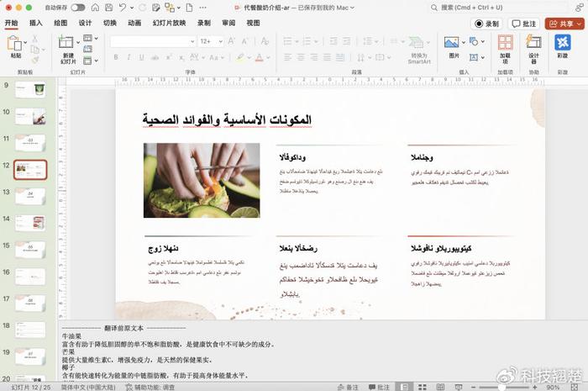Toggle the 自动保存 AutoSave switch
The image size is (588, 391).
77,8
